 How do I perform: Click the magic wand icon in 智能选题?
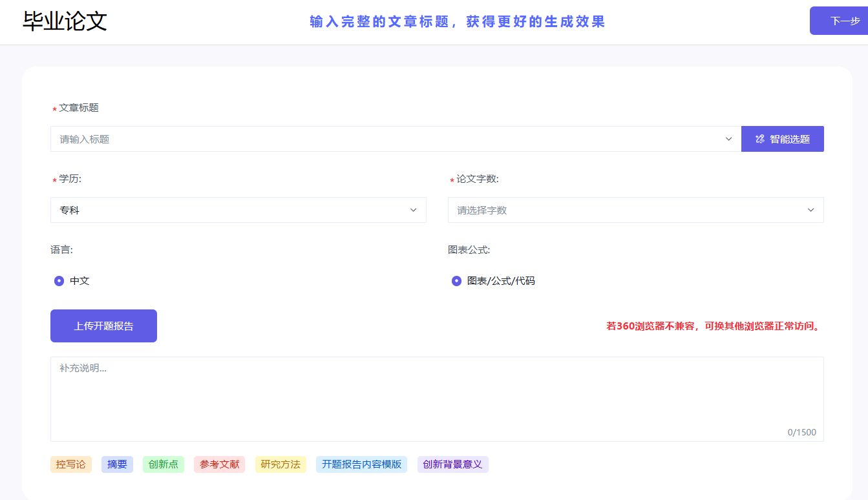760,139
